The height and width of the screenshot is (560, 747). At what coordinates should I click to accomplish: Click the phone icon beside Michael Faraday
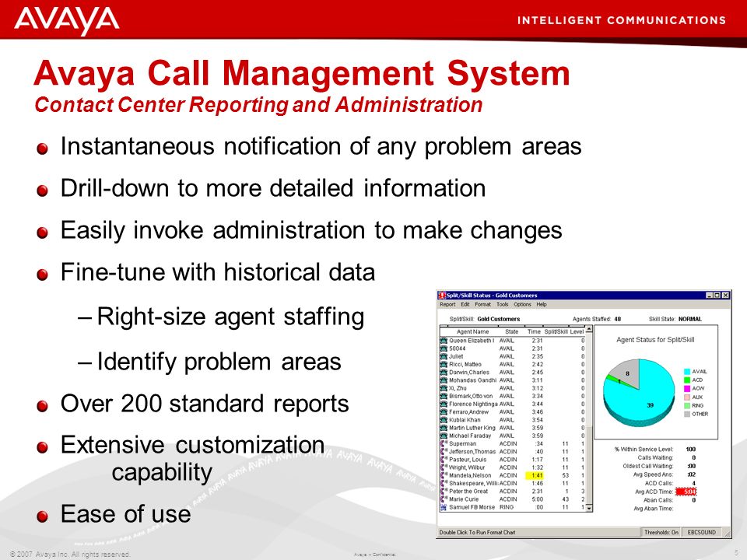coord(444,436)
